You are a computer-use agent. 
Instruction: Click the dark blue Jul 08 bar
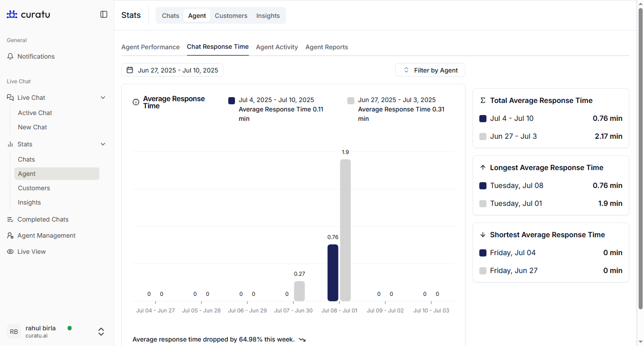333,273
